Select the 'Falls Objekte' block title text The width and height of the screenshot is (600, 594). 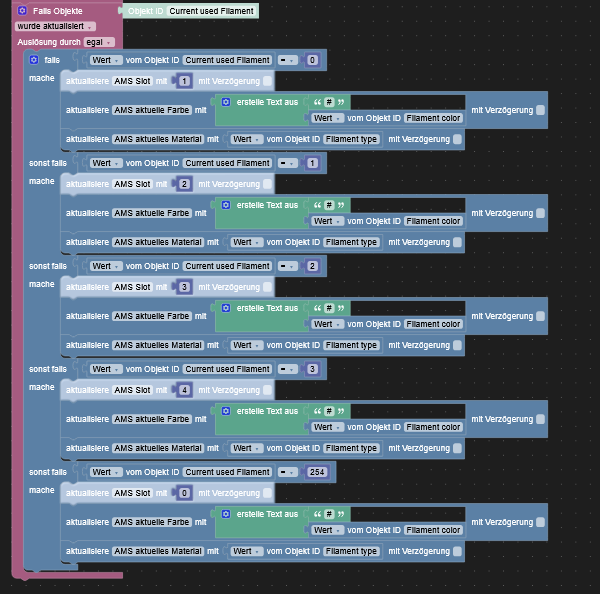pyautogui.click(x=57, y=11)
